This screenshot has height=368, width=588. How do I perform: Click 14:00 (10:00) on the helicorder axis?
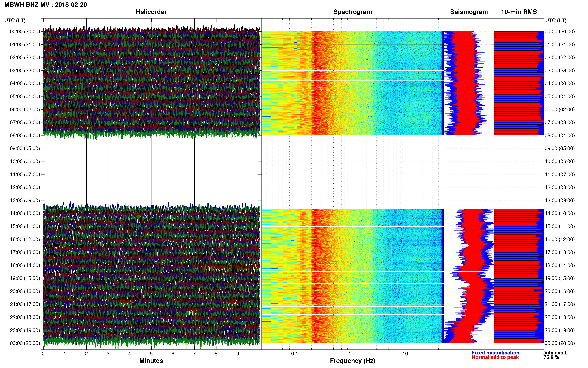[25, 213]
